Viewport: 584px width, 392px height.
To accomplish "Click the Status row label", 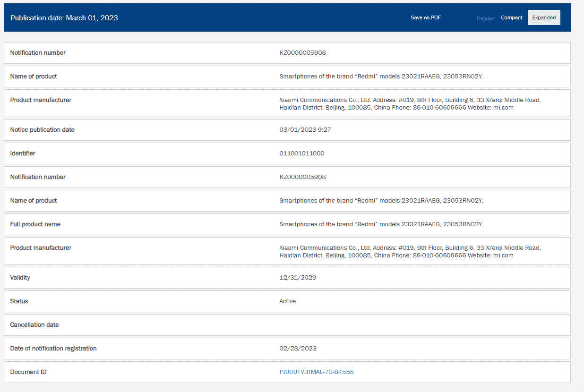I will (19, 301).
